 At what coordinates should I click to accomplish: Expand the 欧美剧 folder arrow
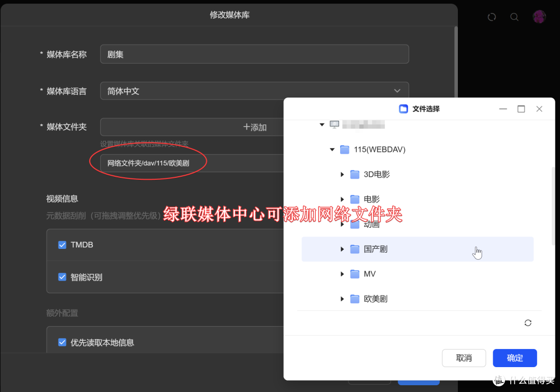pyautogui.click(x=342, y=299)
